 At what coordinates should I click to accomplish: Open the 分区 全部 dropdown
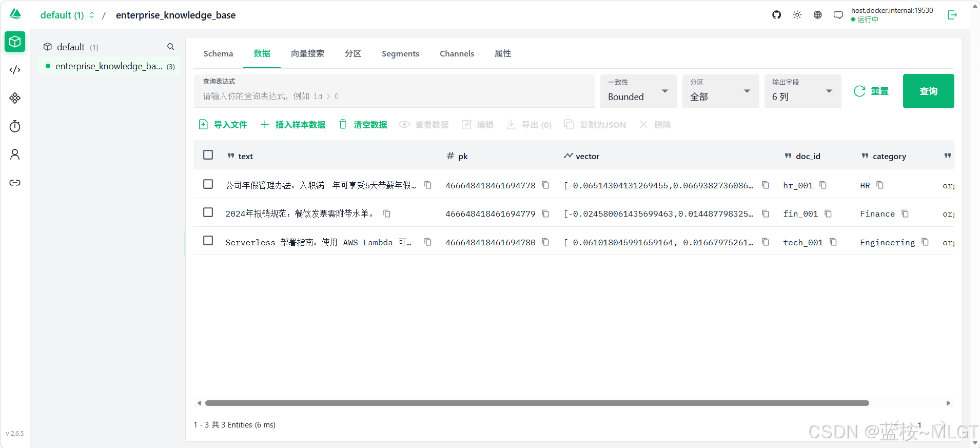coord(721,91)
